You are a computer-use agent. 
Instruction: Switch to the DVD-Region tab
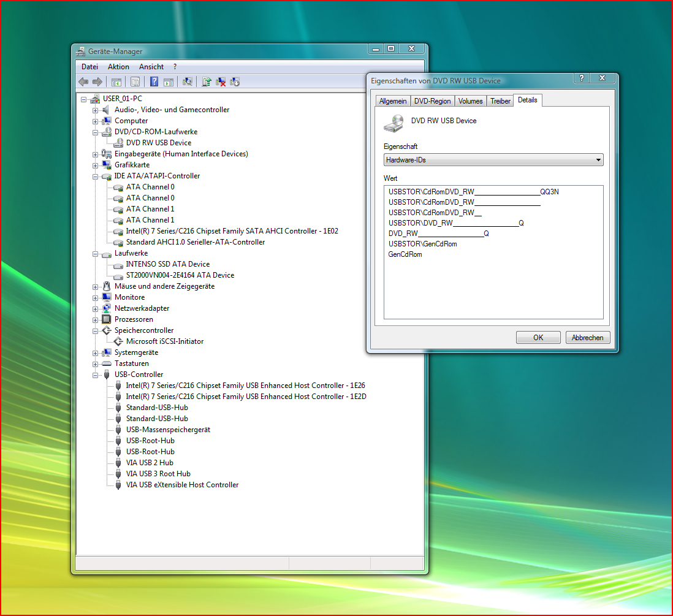(x=432, y=101)
